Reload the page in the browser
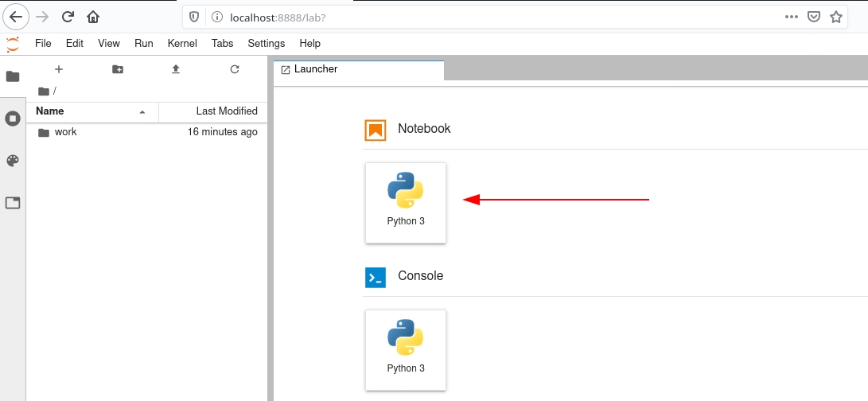Image resolution: width=868 pixels, height=401 pixels. point(68,16)
